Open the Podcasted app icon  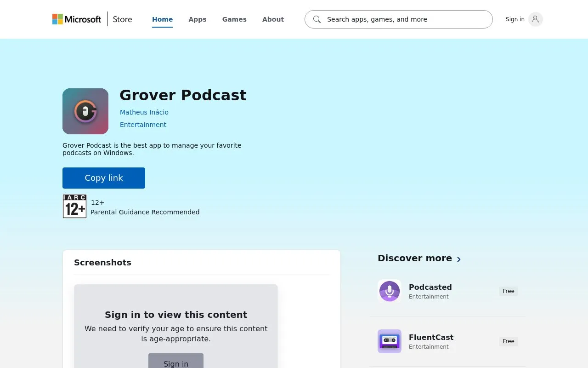tap(390, 291)
